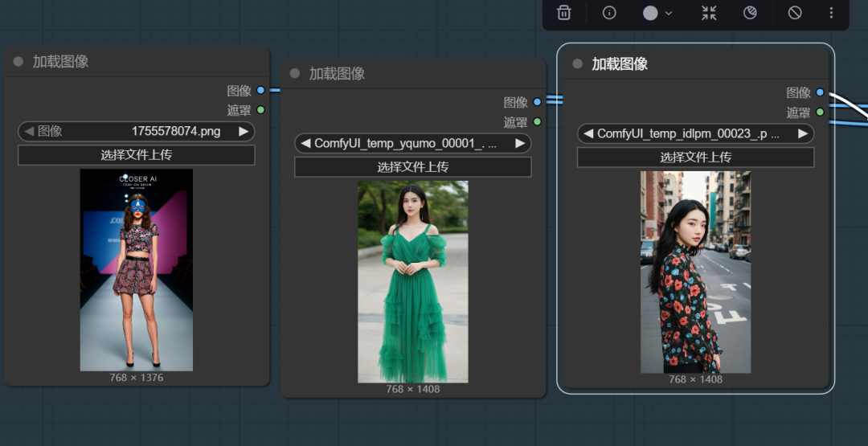Click 选择文件上传 in first node
This screenshot has width=868, height=446.
coord(136,155)
